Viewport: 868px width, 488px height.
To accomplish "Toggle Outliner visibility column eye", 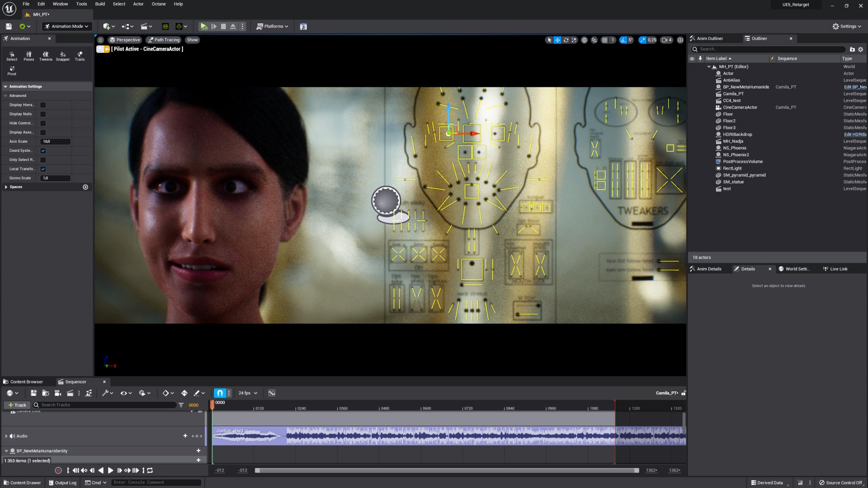I will pos(692,59).
